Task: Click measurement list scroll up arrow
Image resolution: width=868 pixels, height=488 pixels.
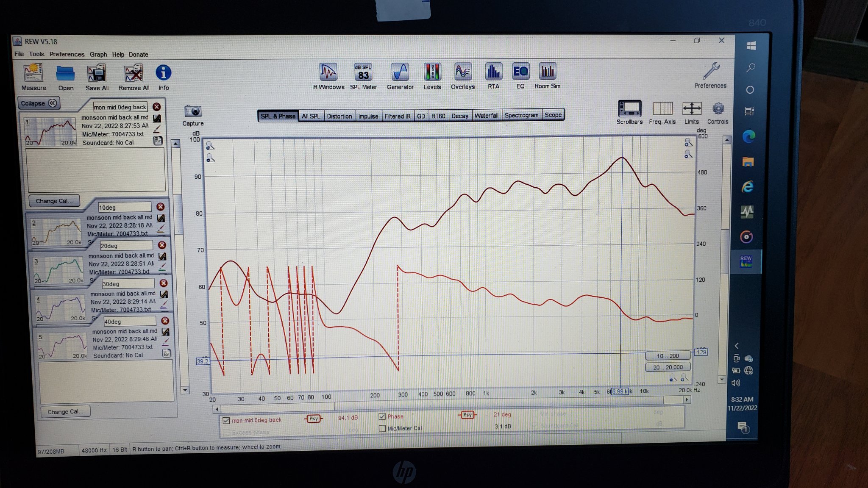Action: [175, 144]
